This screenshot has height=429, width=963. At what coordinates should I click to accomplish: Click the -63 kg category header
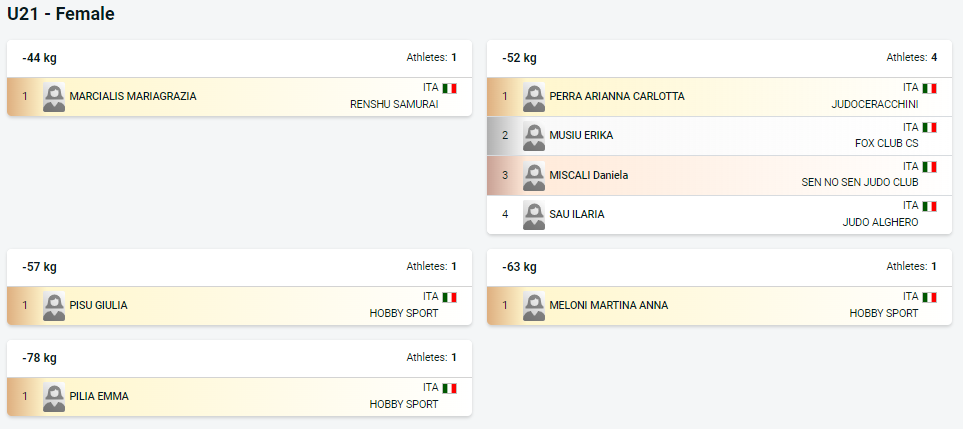pos(519,267)
